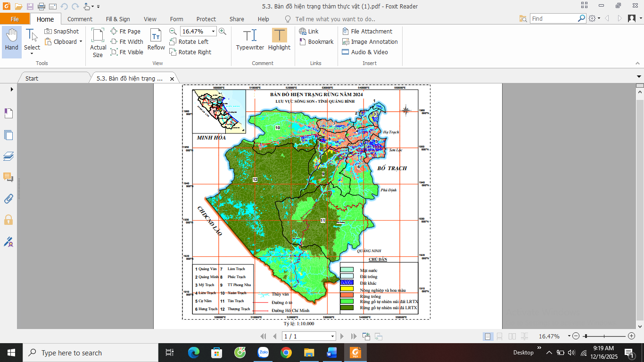Click the zoom-in magnifier icon
The height and width of the screenshot is (362, 644).
223,31
